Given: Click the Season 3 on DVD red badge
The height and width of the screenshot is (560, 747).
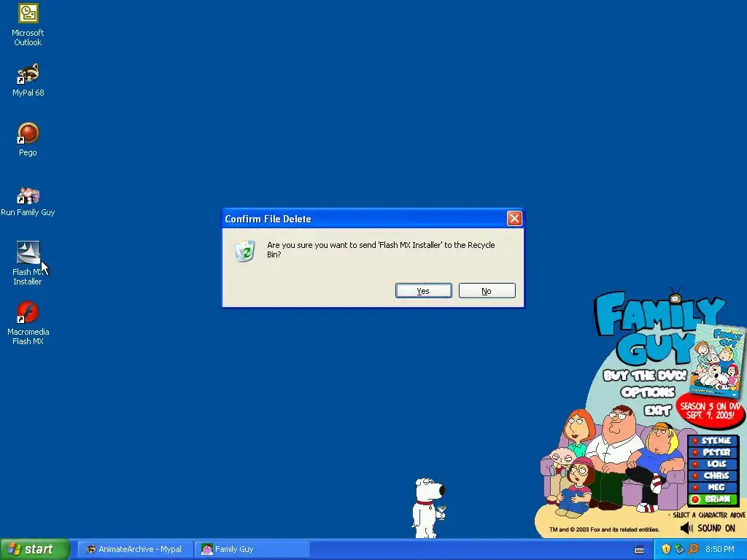Looking at the screenshot, I should pyautogui.click(x=710, y=410).
